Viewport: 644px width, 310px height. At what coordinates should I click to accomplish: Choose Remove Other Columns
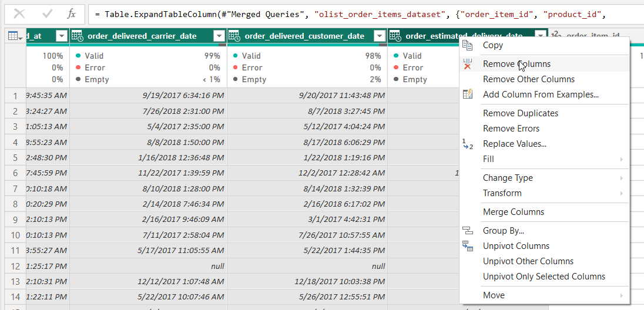544,79
